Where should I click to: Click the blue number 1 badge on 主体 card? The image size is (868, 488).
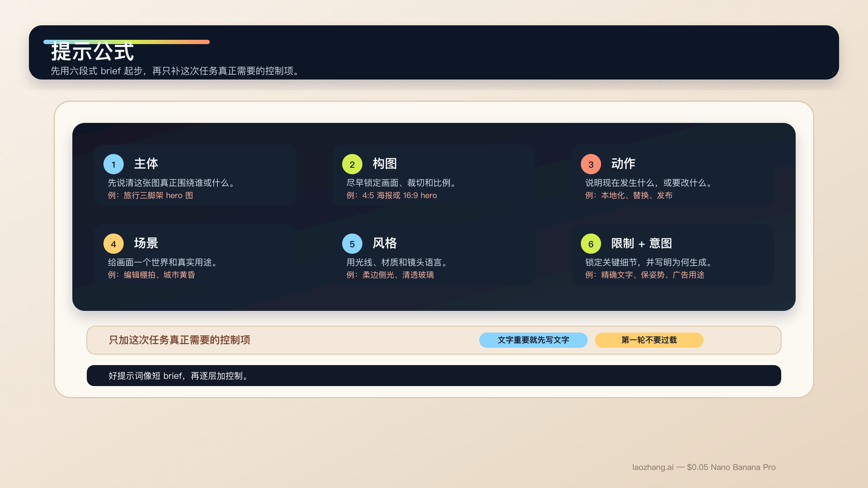pyautogui.click(x=114, y=164)
